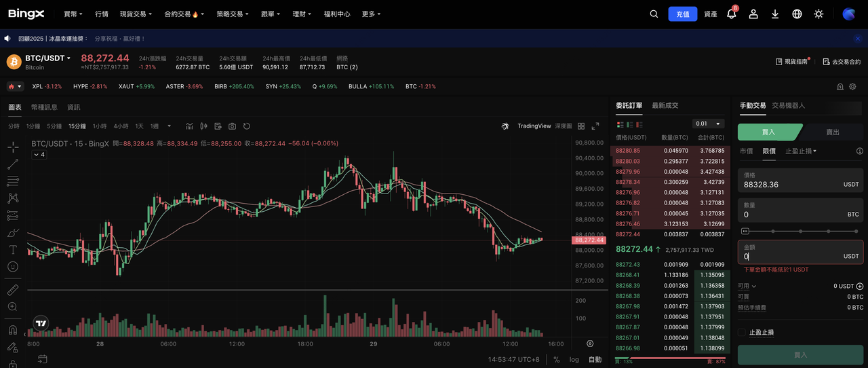
Task: Click the order amount percentage slider handle
Action: [745, 231]
